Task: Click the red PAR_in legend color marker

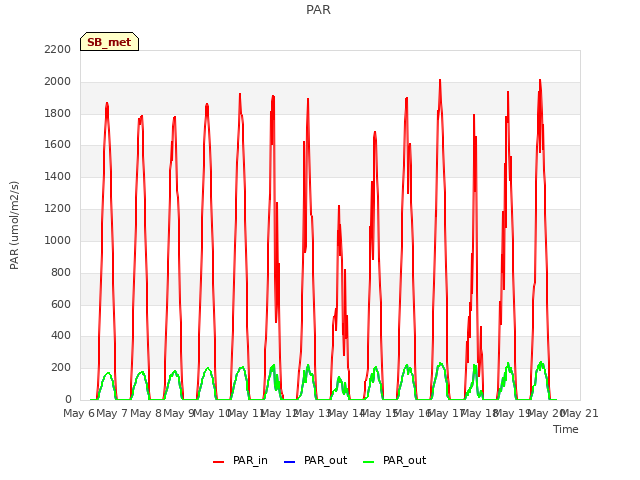Action: 218,462
